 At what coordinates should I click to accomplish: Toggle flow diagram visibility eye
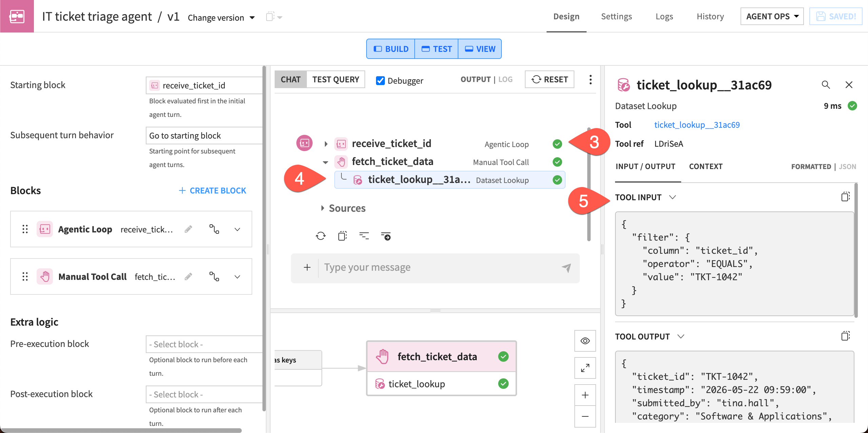(x=585, y=341)
